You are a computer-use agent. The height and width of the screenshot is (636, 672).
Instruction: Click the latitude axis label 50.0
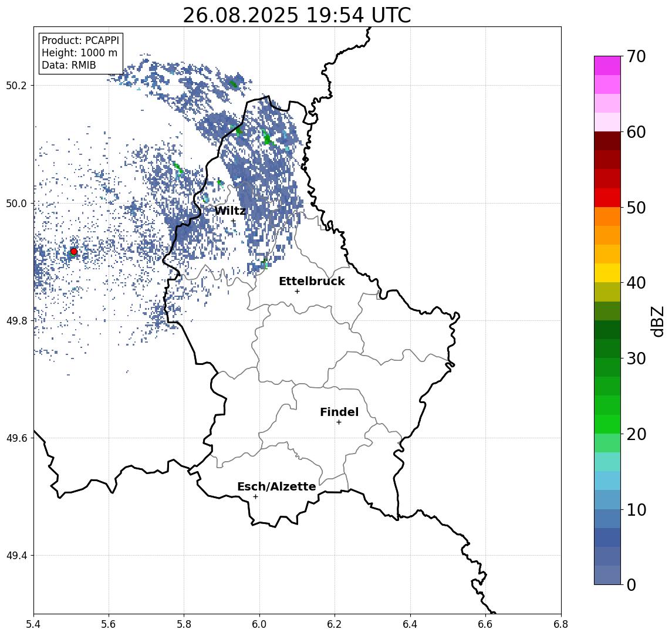pos(16,203)
